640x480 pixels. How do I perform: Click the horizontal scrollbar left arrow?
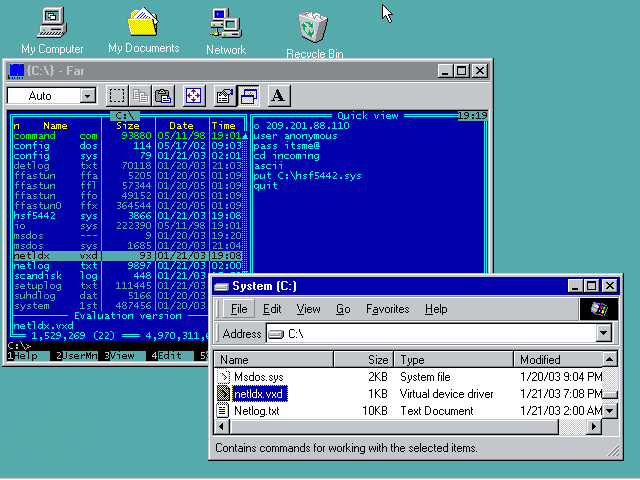click(x=222, y=427)
